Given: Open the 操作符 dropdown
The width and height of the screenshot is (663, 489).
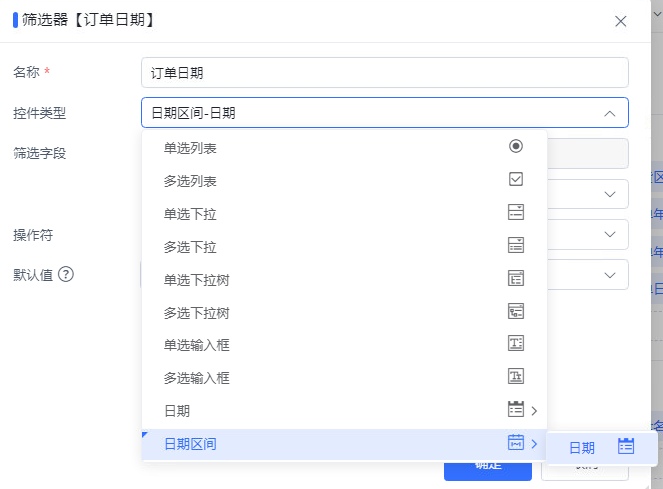Looking at the screenshot, I should point(609,234).
